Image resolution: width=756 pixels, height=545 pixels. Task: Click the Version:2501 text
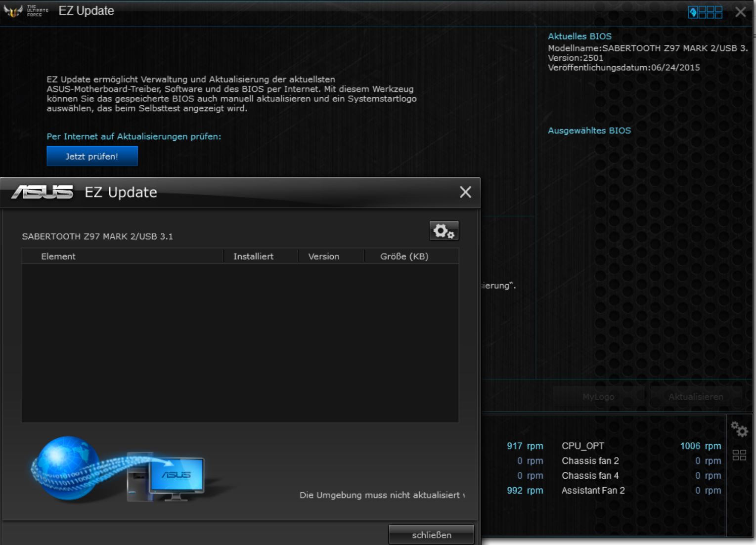pyautogui.click(x=575, y=58)
